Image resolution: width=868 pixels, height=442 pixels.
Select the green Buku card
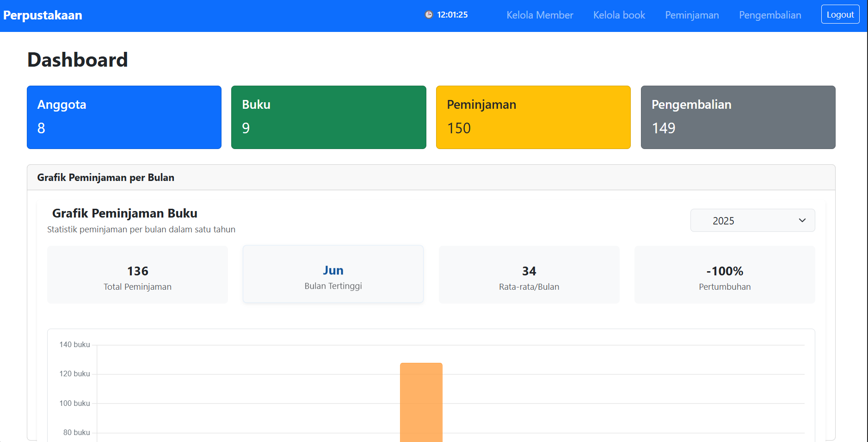328,117
